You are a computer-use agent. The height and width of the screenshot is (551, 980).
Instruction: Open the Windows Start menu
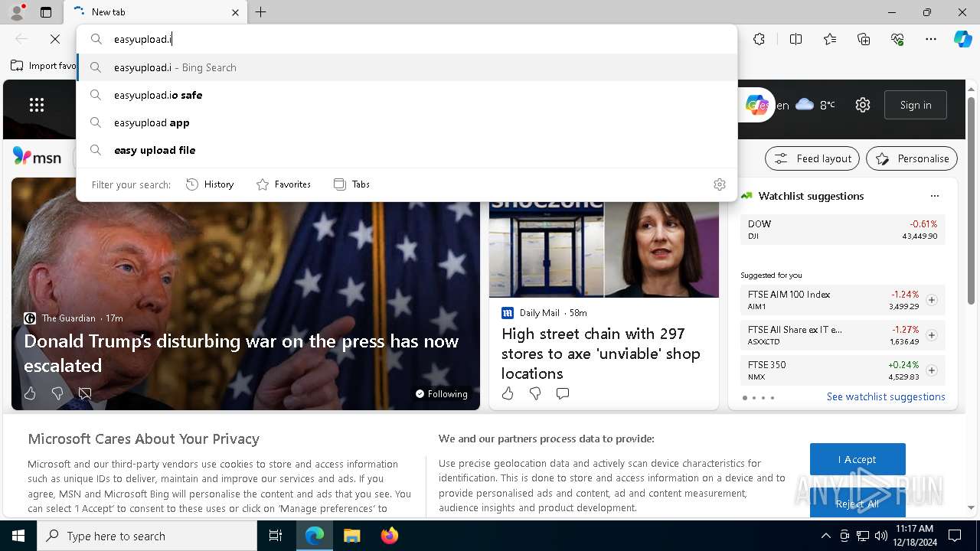coord(18,536)
